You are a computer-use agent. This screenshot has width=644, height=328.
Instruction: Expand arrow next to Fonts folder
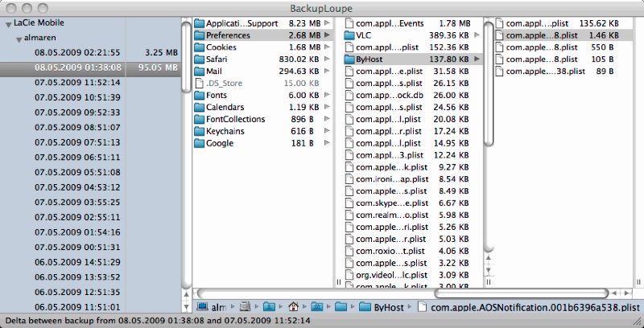point(327,95)
